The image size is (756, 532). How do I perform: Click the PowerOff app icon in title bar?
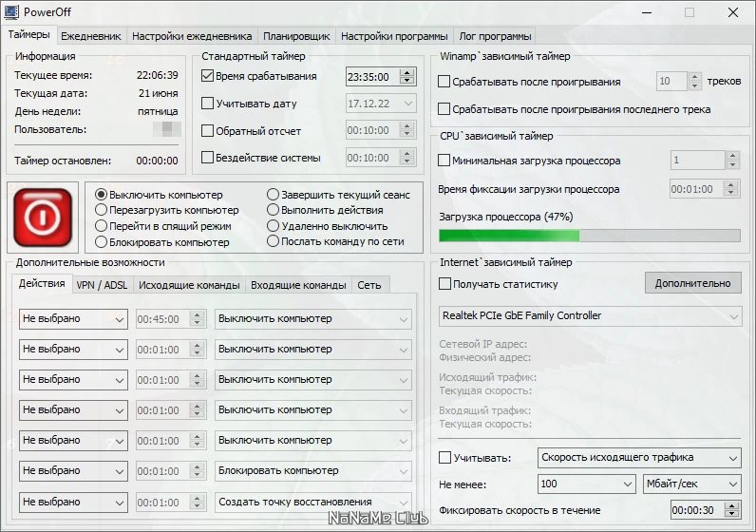11,11
